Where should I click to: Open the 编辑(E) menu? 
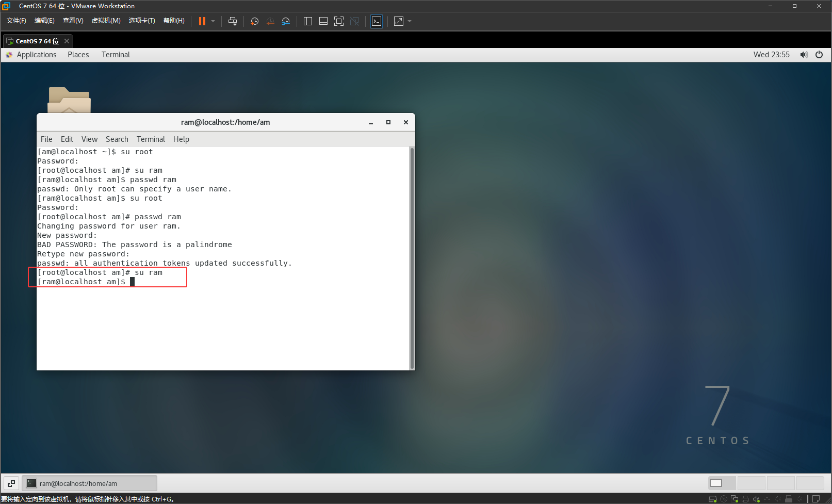pos(44,21)
